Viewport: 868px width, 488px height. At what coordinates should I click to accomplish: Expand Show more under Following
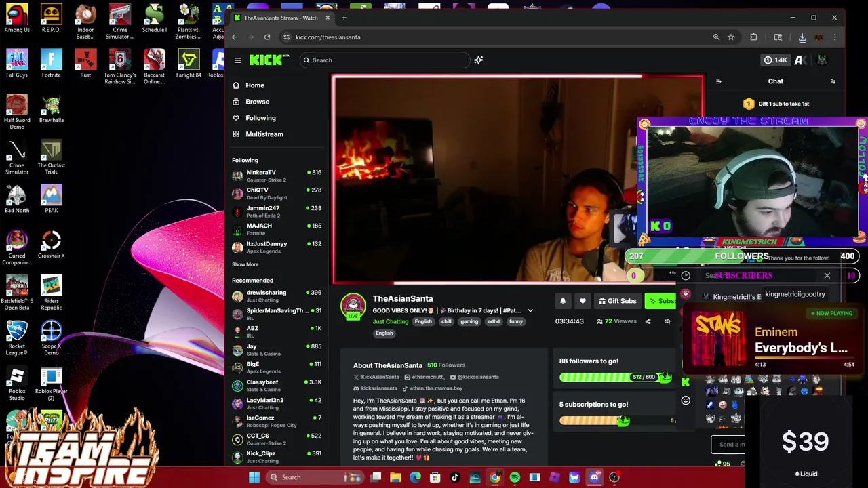[245, 264]
